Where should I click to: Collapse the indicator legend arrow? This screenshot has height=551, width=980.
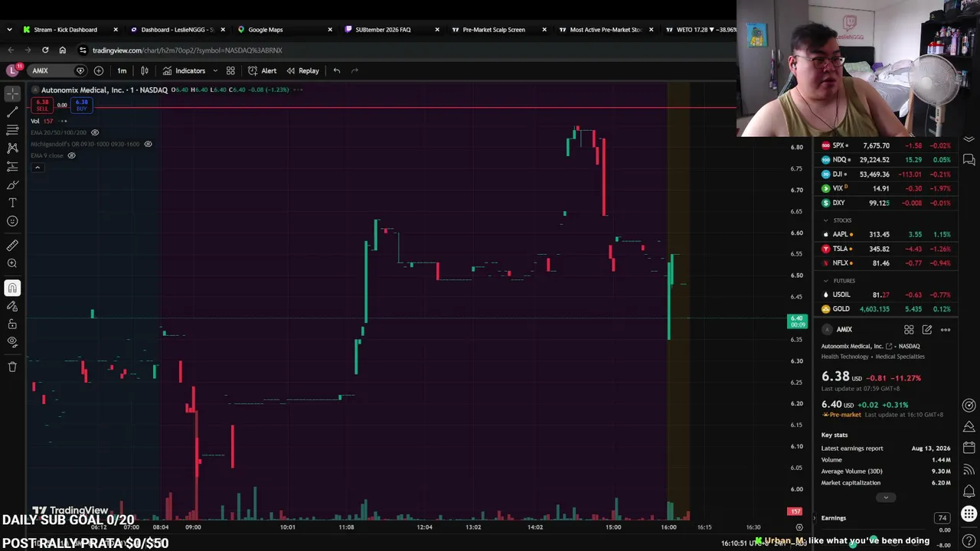(x=37, y=168)
